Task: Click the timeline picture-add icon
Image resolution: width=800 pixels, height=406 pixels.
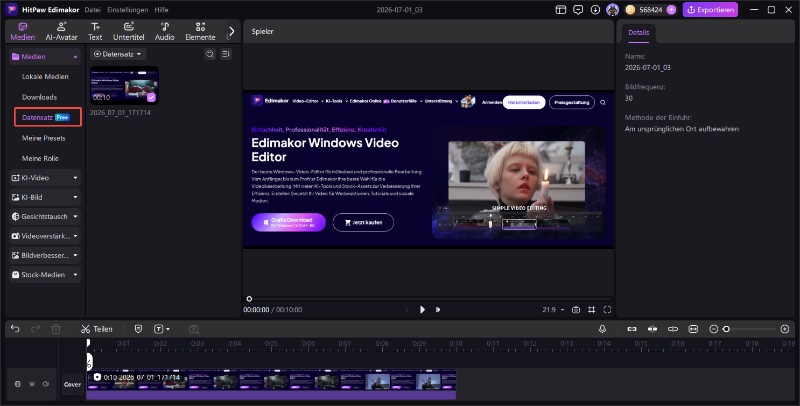Action: [x=194, y=329]
